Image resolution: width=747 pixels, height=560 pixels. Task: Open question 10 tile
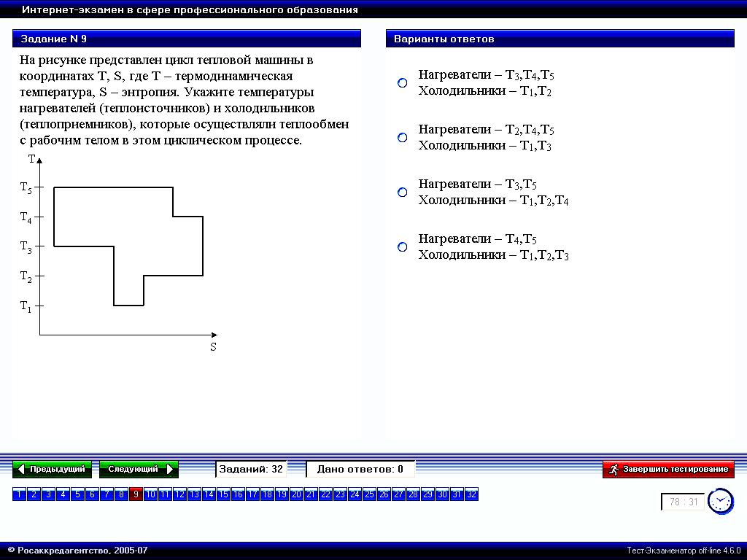click(150, 494)
